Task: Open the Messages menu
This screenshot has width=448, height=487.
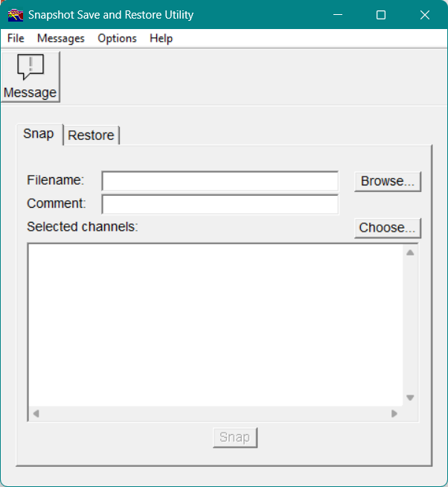Action: (x=61, y=38)
